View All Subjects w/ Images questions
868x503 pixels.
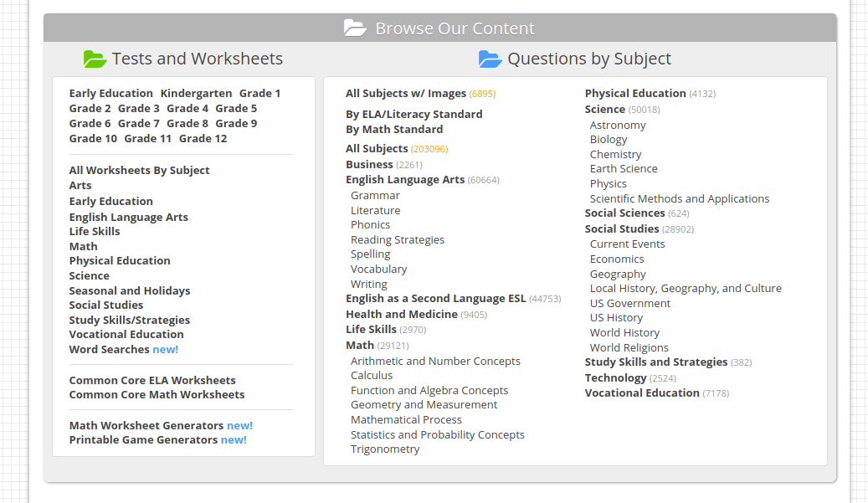point(406,94)
